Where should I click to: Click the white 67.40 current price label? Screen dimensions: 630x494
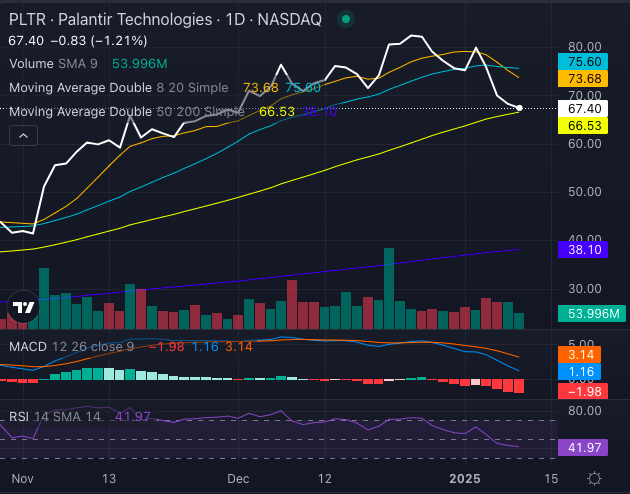[x=582, y=107]
